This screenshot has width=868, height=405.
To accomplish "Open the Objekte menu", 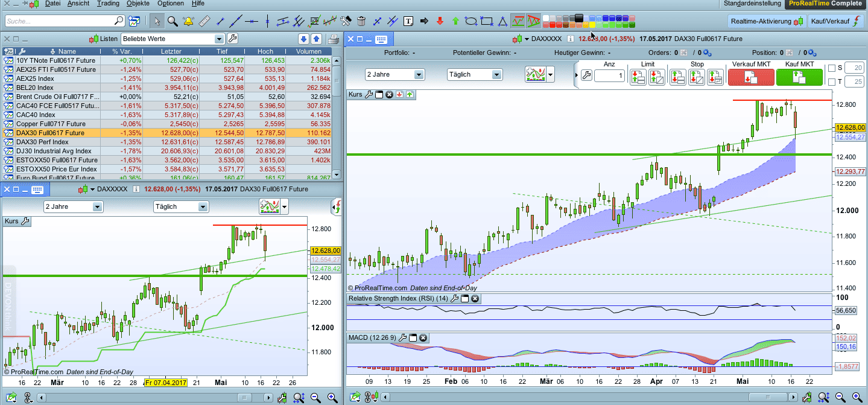I will [x=139, y=4].
